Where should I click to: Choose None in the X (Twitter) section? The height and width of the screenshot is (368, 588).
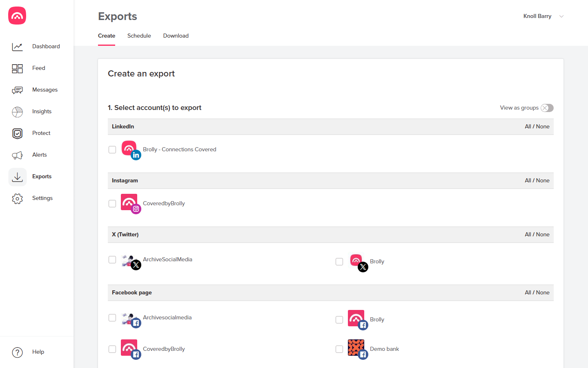click(x=543, y=235)
